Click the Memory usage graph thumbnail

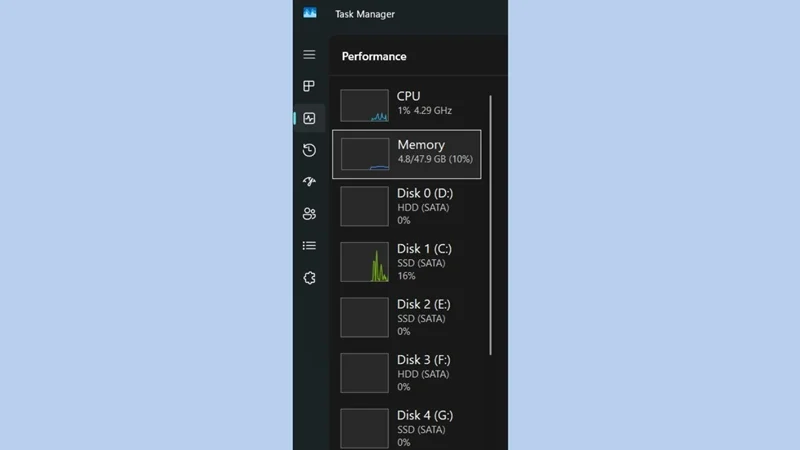click(x=365, y=154)
